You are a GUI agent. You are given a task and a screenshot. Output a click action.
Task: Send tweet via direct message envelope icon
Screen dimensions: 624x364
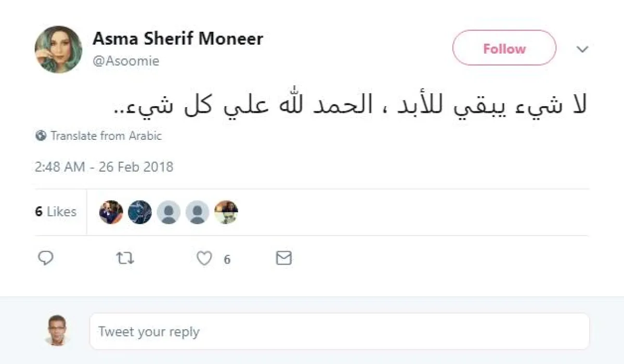(x=283, y=258)
